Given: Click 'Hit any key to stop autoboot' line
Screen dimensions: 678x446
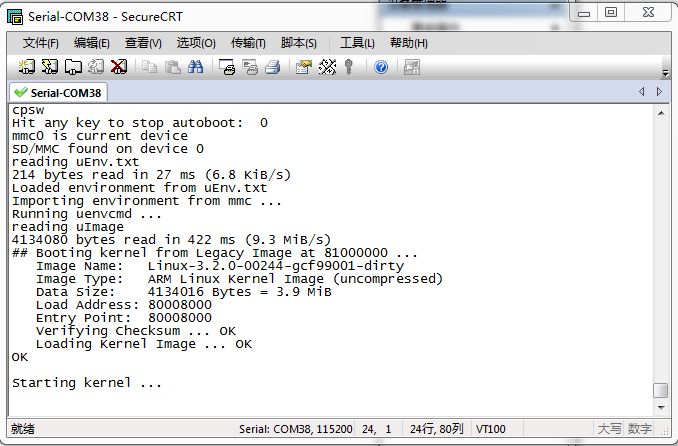Looking at the screenshot, I should (x=140, y=123).
